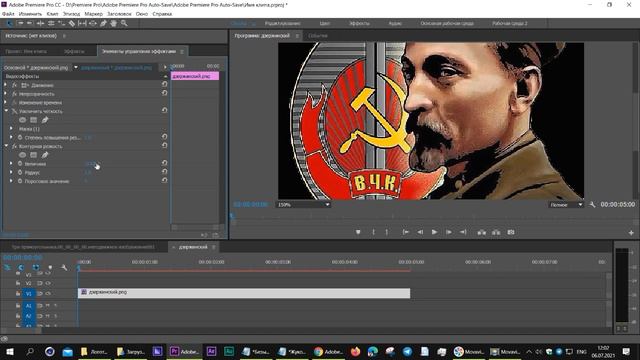640x360 pixels.
Task: Toggle fx switch for Движение effect
Action: (14, 85)
